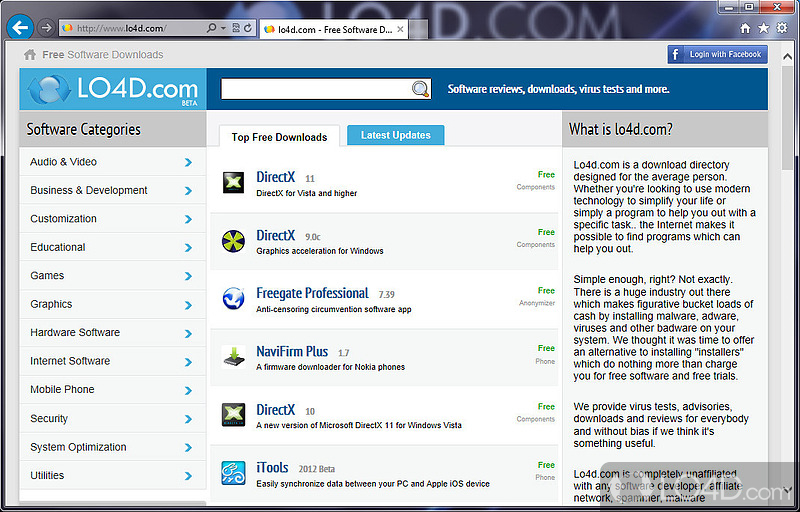The height and width of the screenshot is (512, 800).
Task: Expand Business & Development chevron
Action: click(188, 191)
